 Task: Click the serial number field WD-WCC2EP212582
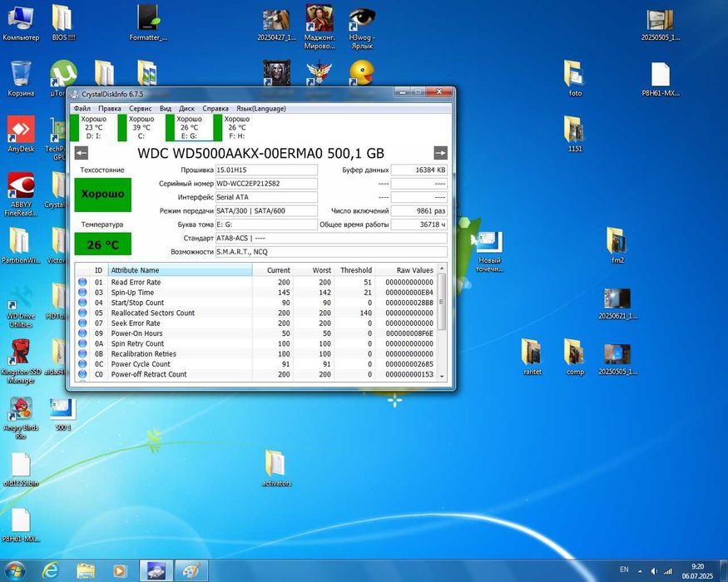coord(266,183)
